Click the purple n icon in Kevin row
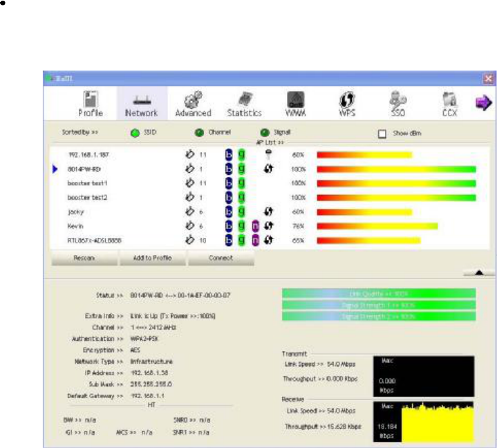The width and height of the screenshot is (497, 448). [x=256, y=226]
